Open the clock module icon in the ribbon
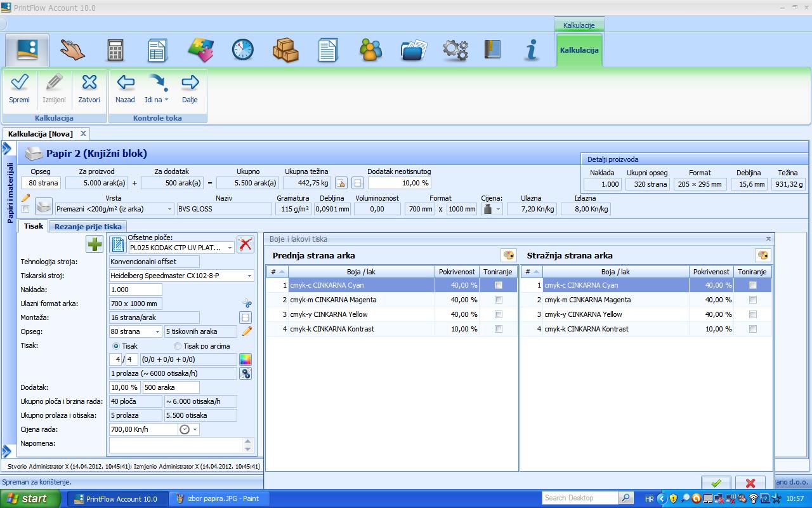The image size is (812, 508). coord(242,50)
